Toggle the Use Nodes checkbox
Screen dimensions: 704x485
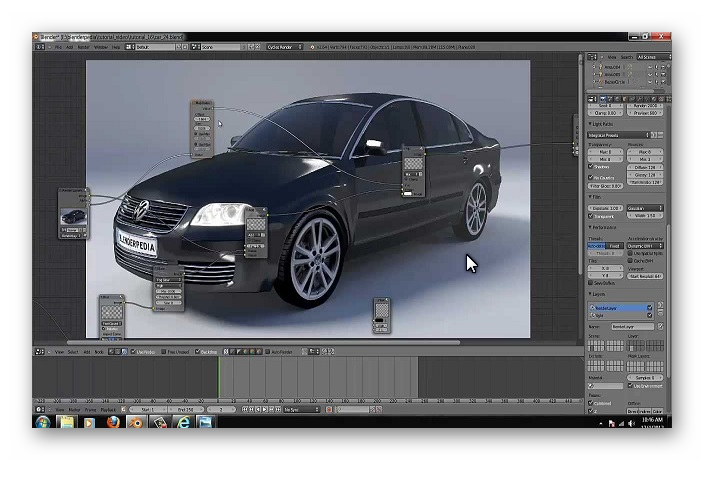(133, 352)
